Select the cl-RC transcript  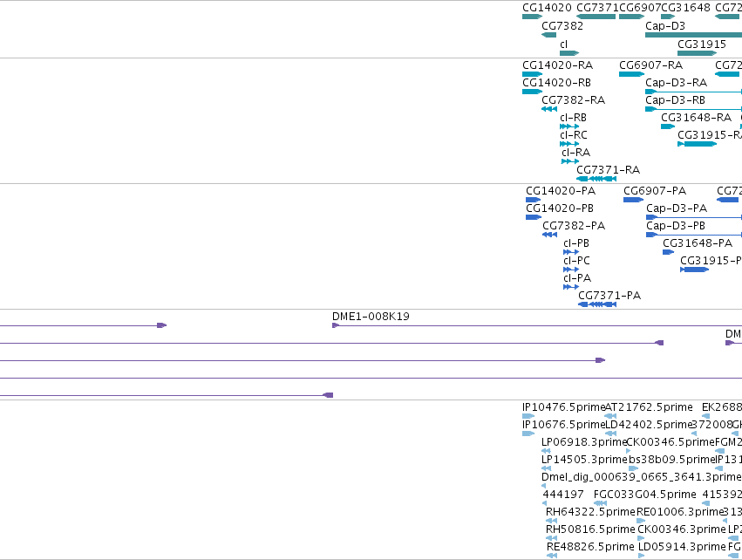pyautogui.click(x=574, y=135)
